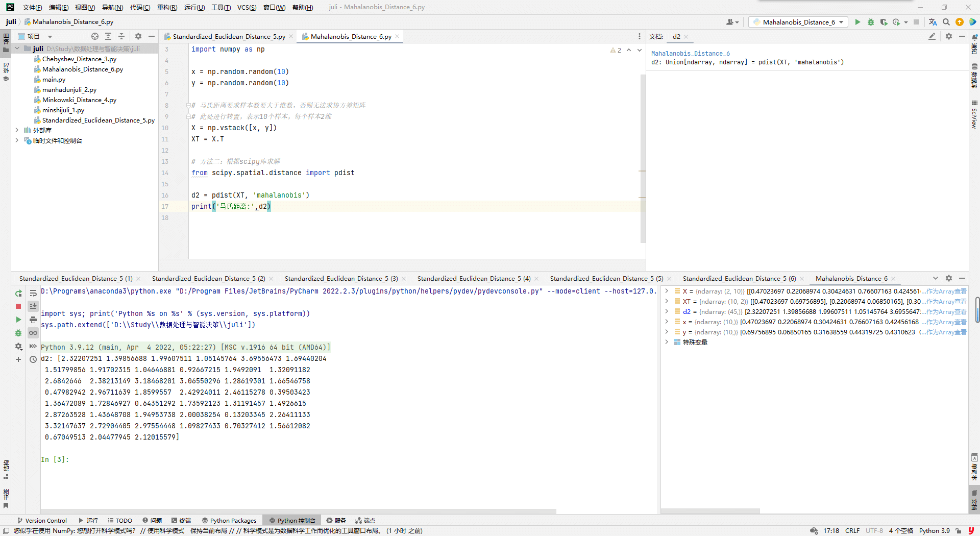Open console command history clock icon
Image resolution: width=980 pixels, height=536 pixels.
[33, 359]
